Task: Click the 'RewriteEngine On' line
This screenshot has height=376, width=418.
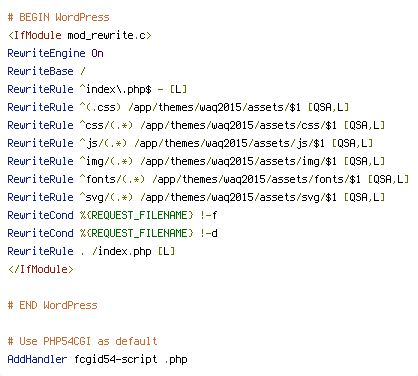Action: click(x=55, y=53)
